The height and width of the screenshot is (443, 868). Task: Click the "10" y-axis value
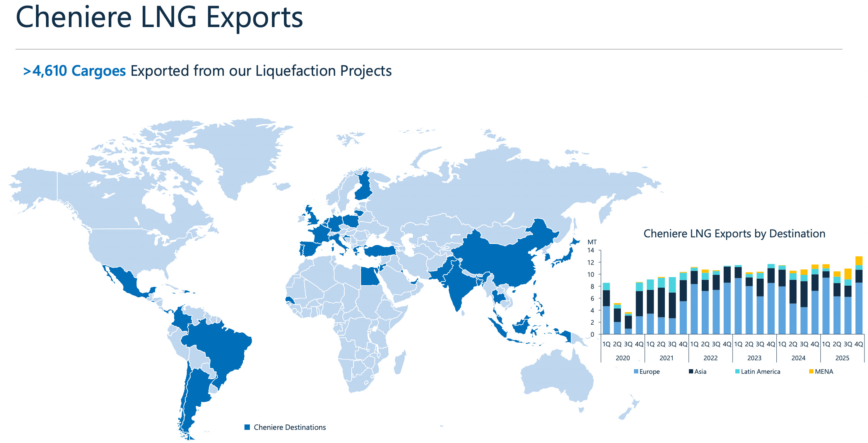tap(591, 274)
